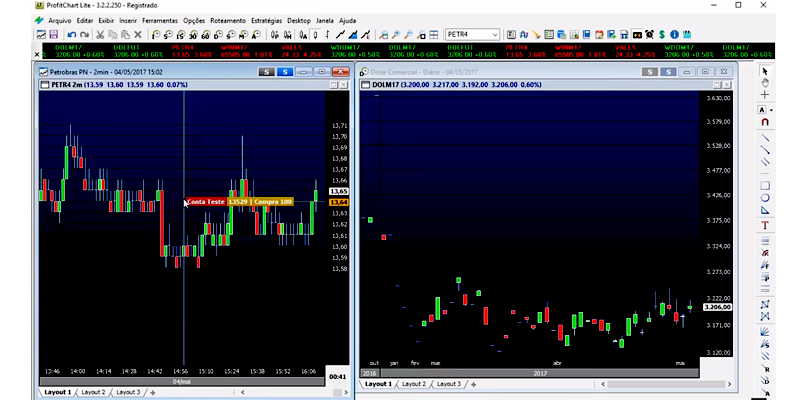800x400 pixels.
Task: Open the Arquivo menu
Action: click(60, 21)
